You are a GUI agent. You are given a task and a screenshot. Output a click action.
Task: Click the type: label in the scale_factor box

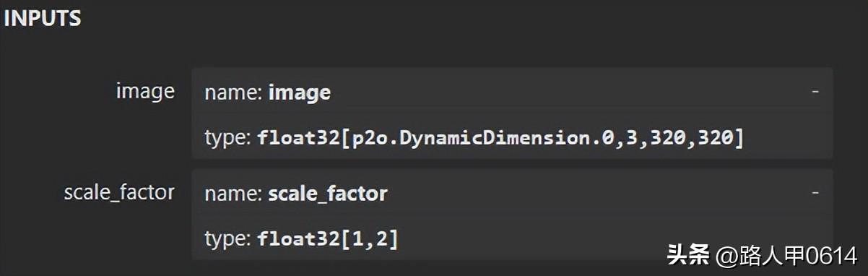click(227, 238)
